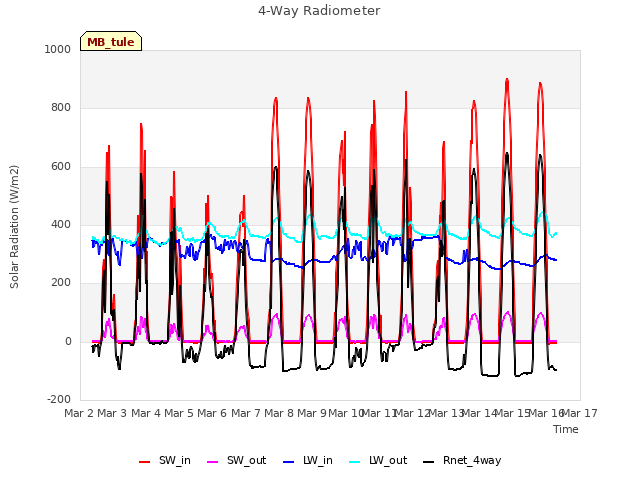Toggle the LW_in legend entry

tap(308, 461)
